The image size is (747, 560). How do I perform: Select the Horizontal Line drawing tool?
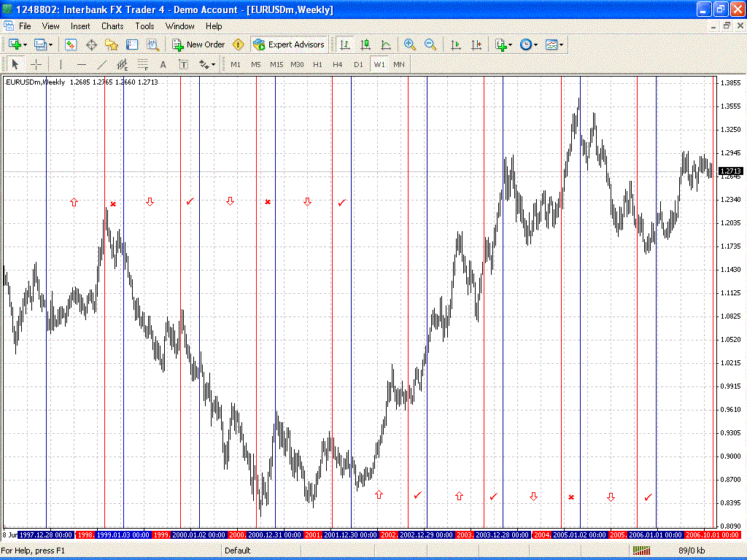[x=81, y=64]
